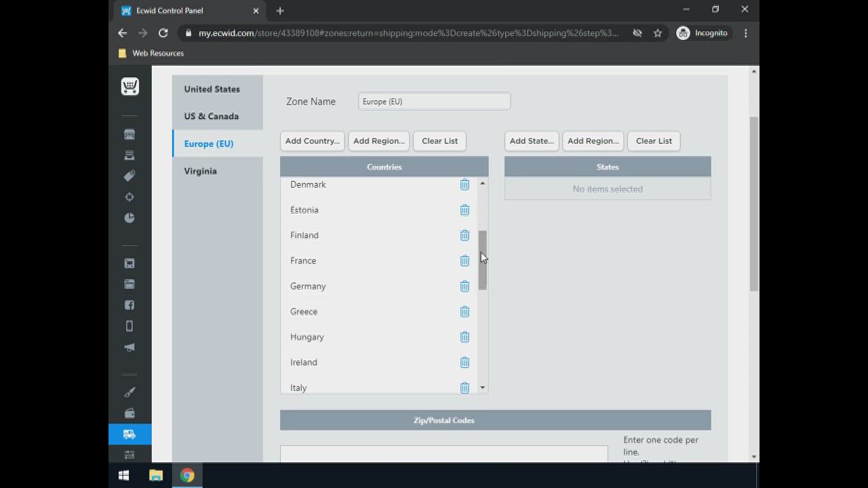Image resolution: width=868 pixels, height=488 pixels.
Task: Switch to the Virginia zone
Action: pos(200,171)
